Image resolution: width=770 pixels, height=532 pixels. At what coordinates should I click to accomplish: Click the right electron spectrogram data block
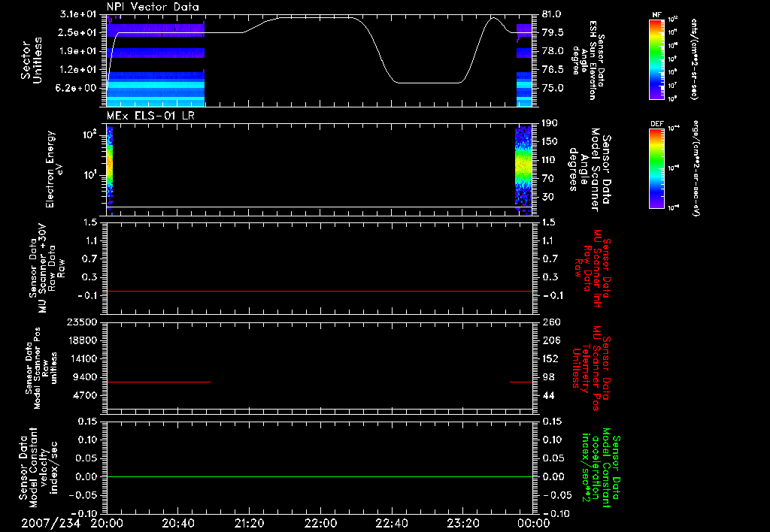(x=523, y=169)
